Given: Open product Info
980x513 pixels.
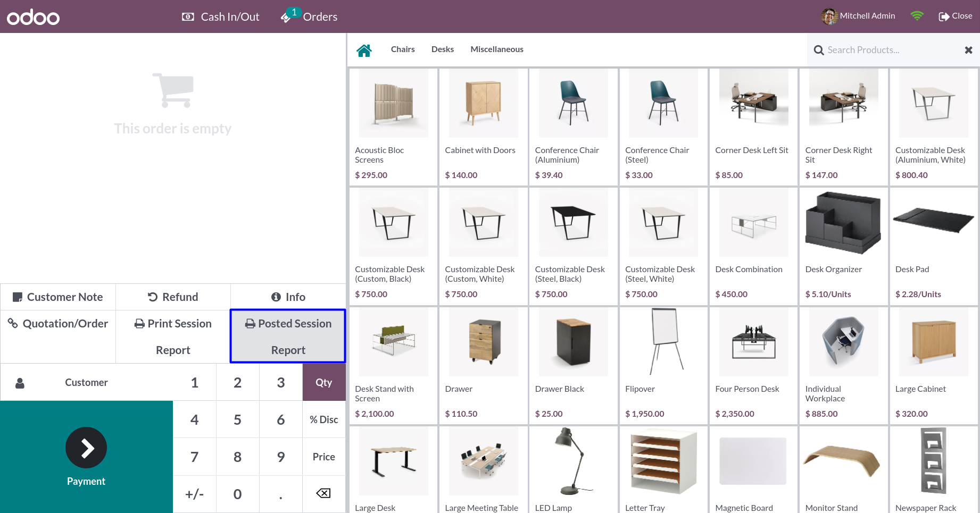Looking at the screenshot, I should (x=288, y=297).
